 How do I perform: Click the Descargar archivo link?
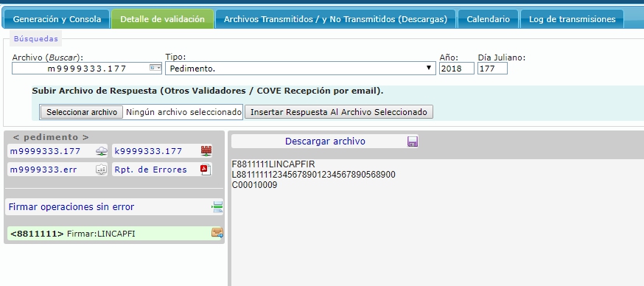(325, 142)
